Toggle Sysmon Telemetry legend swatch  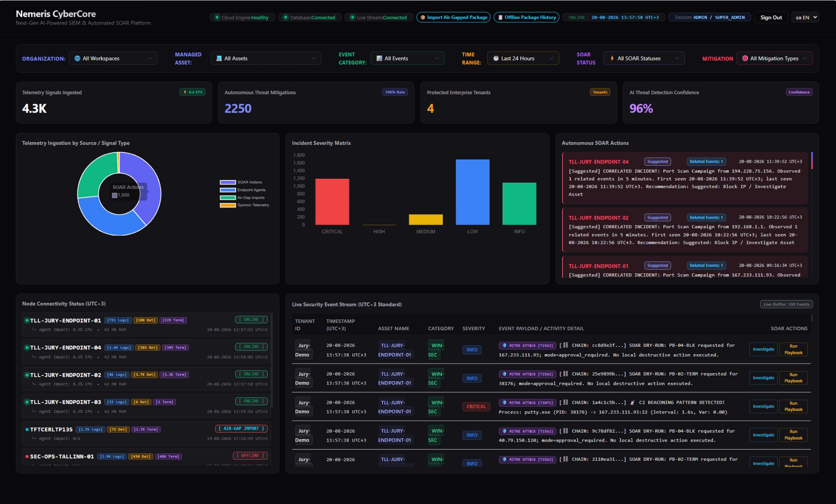pyautogui.click(x=228, y=205)
